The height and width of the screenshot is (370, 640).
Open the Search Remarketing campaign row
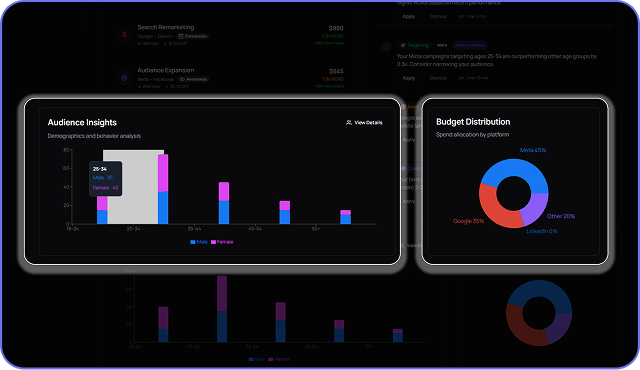[230, 35]
